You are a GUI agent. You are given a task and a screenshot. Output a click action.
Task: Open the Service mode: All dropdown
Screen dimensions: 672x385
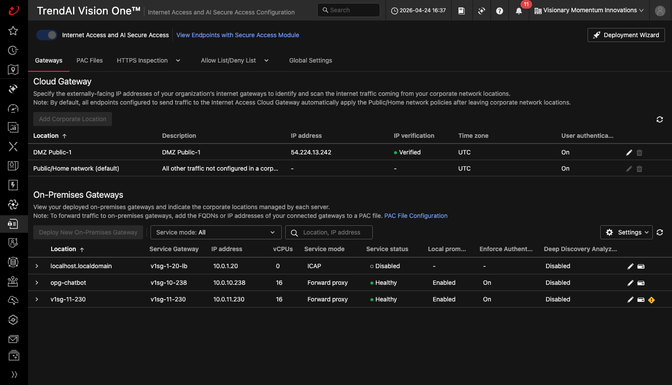click(216, 232)
